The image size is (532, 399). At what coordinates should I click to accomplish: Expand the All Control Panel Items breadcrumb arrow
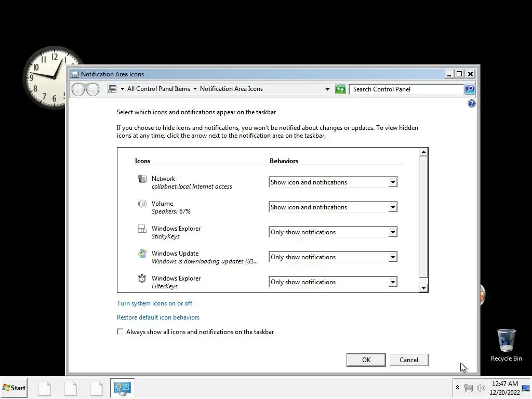click(195, 89)
